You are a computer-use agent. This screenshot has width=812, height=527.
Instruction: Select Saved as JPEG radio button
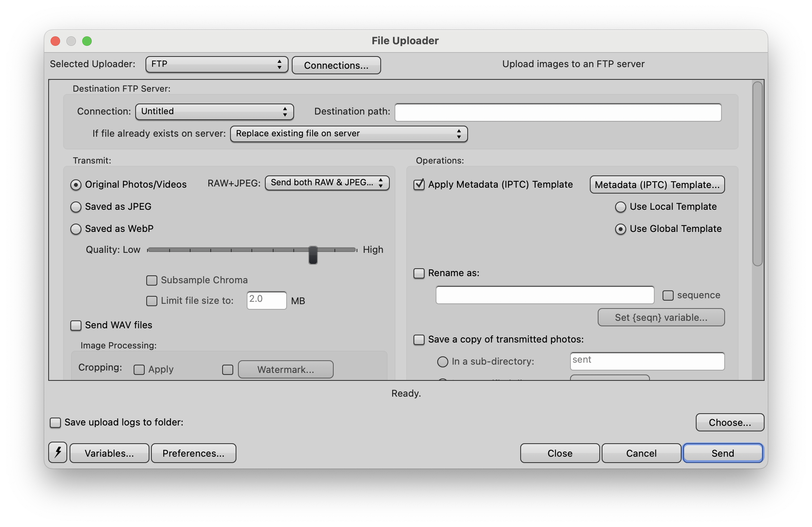76,207
